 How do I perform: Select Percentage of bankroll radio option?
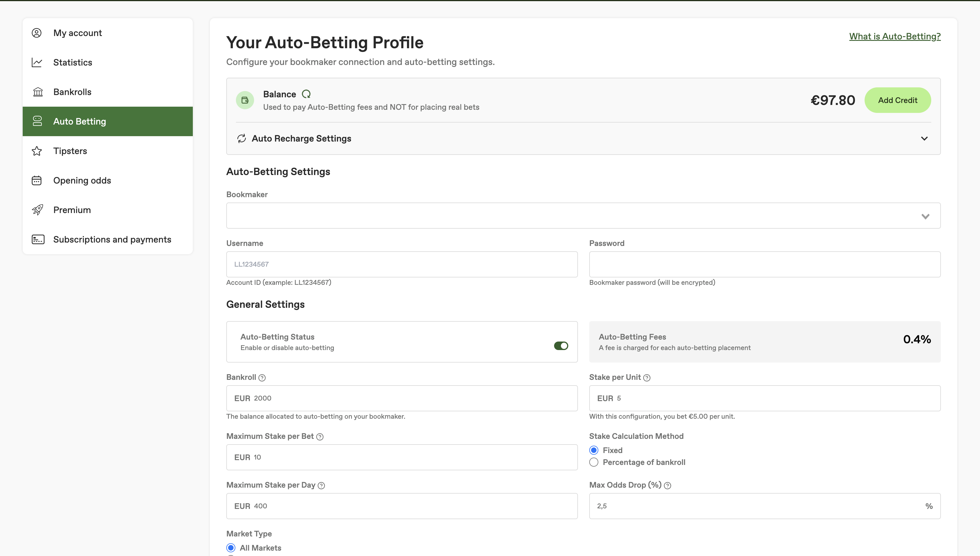click(594, 462)
